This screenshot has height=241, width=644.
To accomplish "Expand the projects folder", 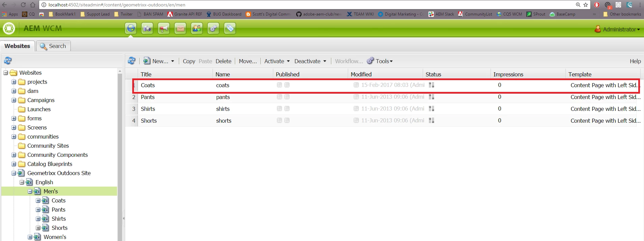I will [14, 82].
